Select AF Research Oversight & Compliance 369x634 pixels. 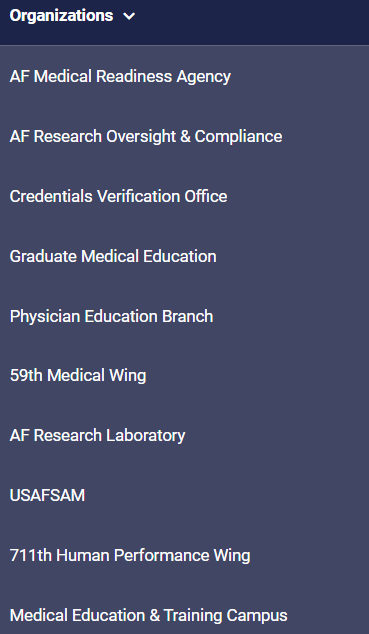(x=146, y=136)
